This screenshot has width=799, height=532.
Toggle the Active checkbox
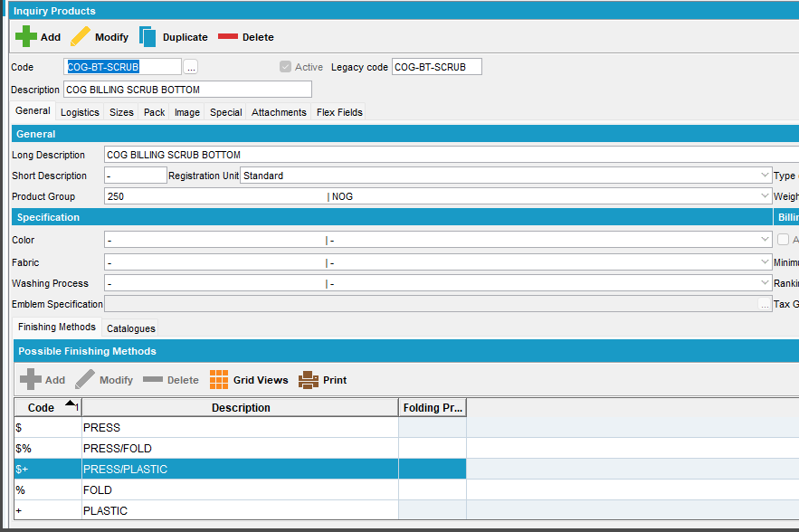[x=286, y=67]
